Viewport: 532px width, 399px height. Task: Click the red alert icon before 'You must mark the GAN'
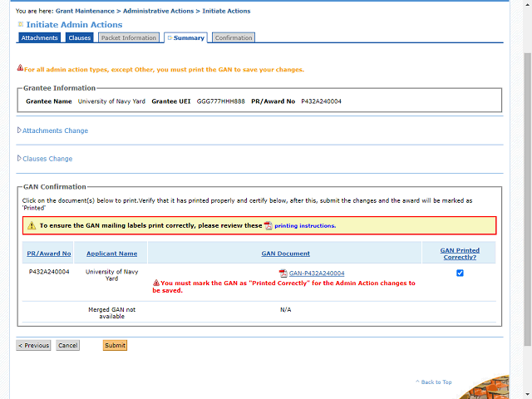coord(156,283)
